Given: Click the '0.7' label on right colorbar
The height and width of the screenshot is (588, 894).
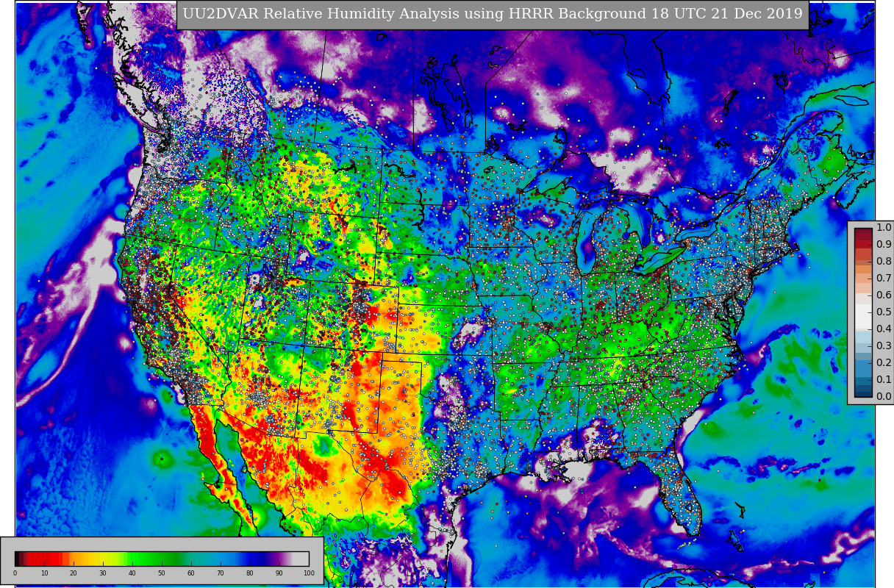Looking at the screenshot, I should click(884, 278).
